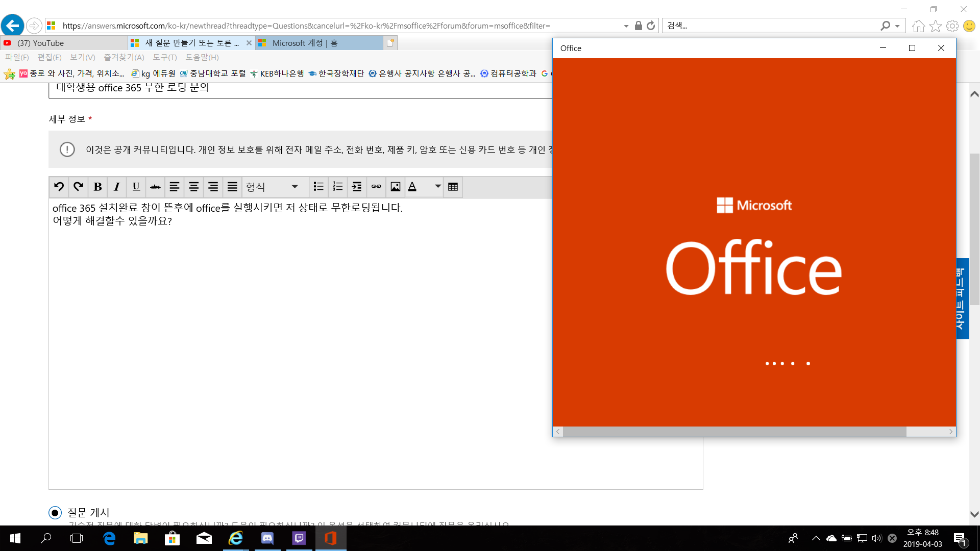This screenshot has height=551, width=980.
Task: Toggle the numbered list
Action: [338, 187]
